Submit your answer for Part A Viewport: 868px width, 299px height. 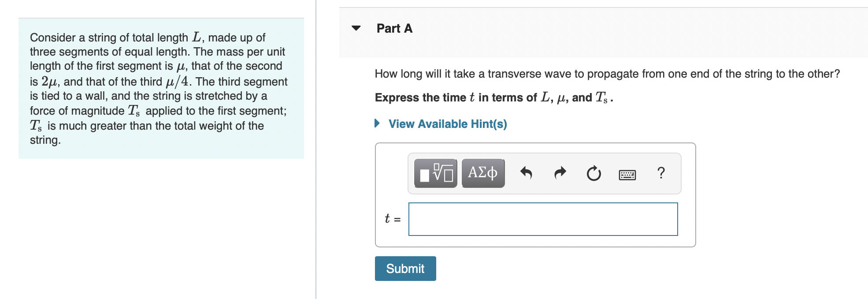point(404,268)
